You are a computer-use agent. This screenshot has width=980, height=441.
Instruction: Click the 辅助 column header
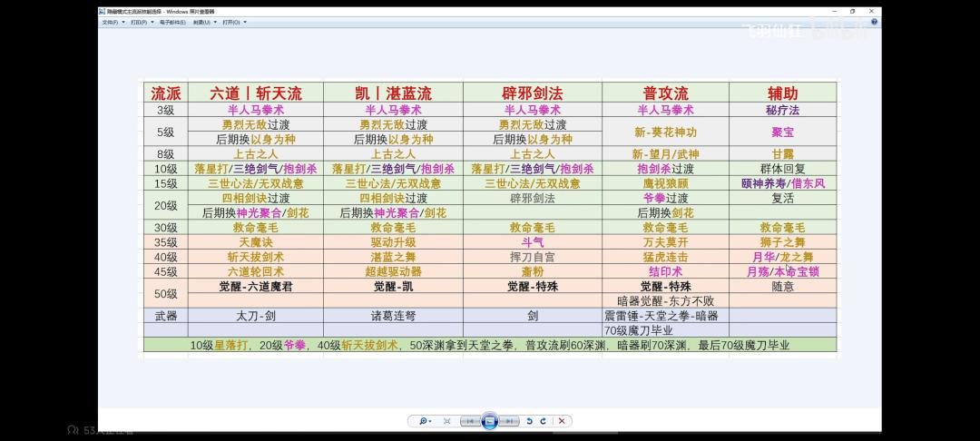(782, 93)
